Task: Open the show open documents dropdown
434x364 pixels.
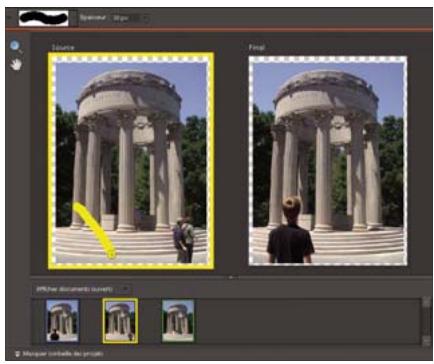Action: pyautogui.click(x=82, y=289)
